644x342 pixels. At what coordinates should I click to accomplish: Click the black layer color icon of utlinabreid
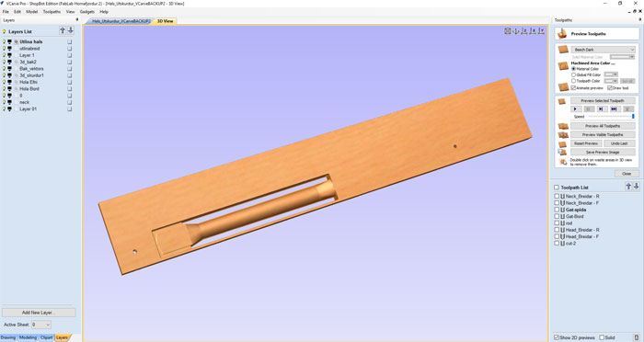coord(9,49)
